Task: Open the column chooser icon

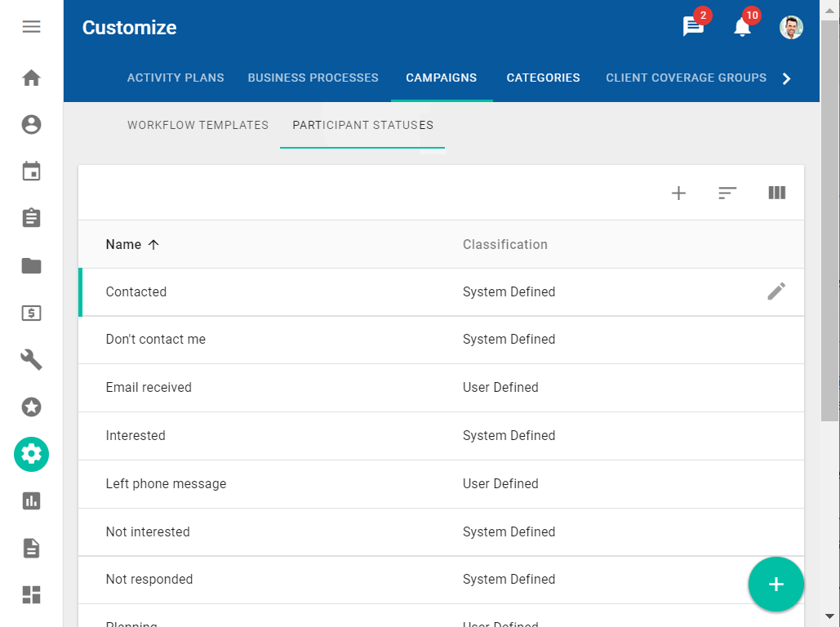Action: pyautogui.click(x=776, y=193)
